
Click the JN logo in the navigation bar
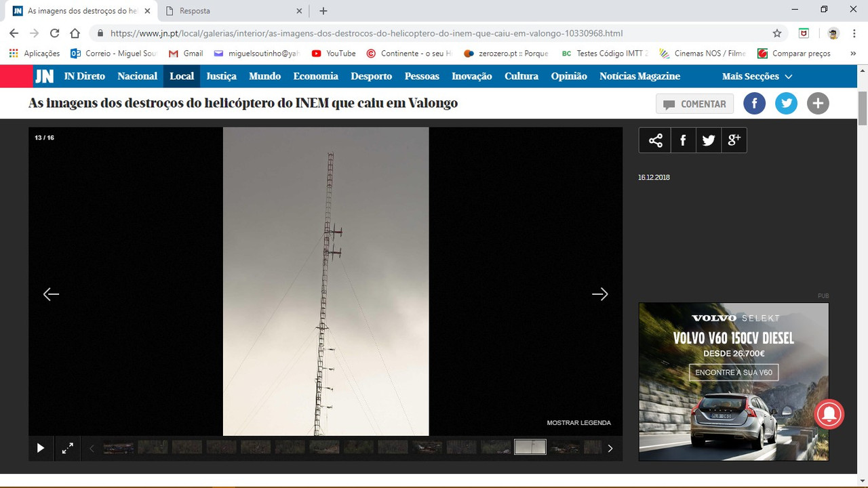click(44, 77)
